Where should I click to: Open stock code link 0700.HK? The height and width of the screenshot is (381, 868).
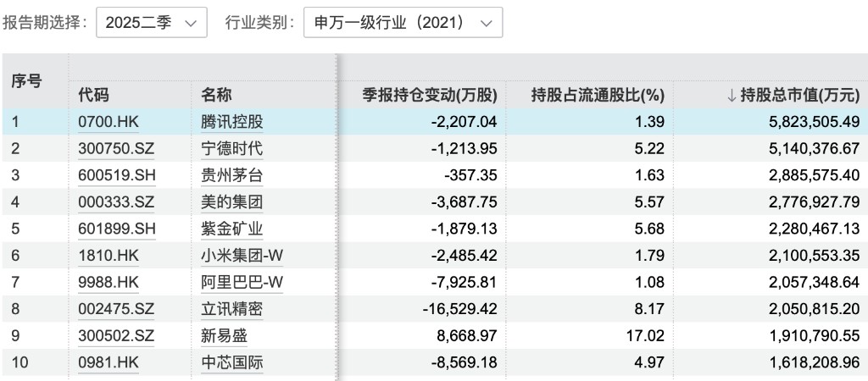coord(108,122)
